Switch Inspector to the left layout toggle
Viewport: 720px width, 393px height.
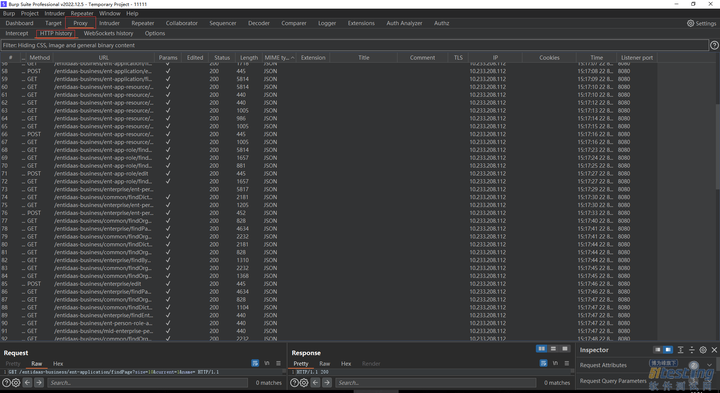(658, 350)
